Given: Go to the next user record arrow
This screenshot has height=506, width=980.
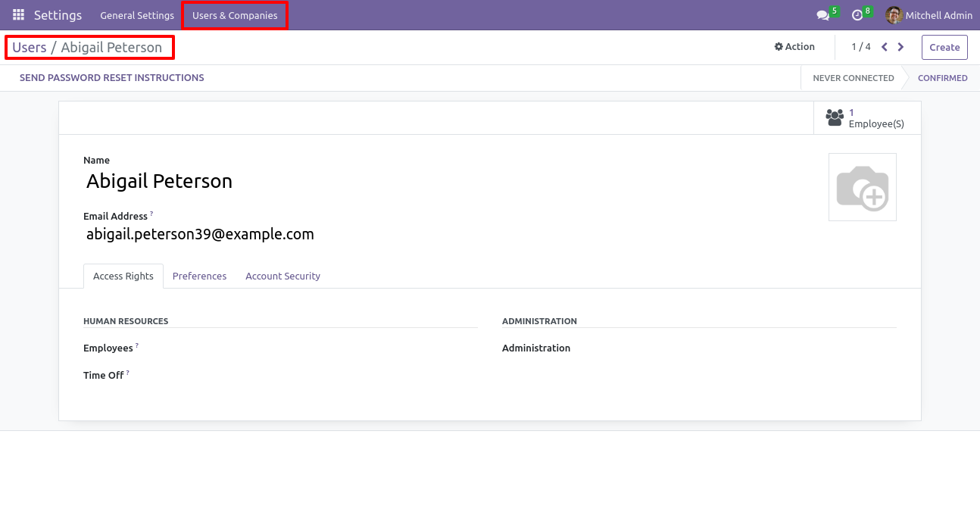Looking at the screenshot, I should click(900, 47).
